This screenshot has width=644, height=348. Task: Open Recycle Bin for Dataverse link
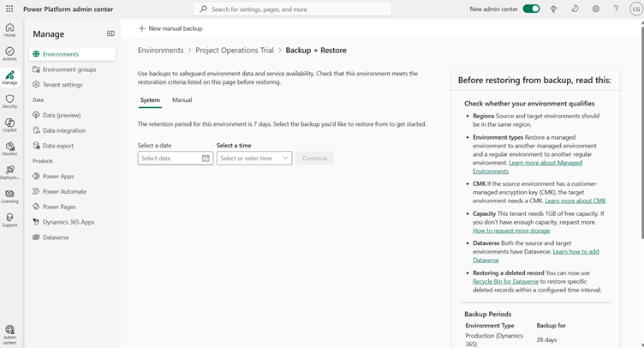click(x=505, y=281)
